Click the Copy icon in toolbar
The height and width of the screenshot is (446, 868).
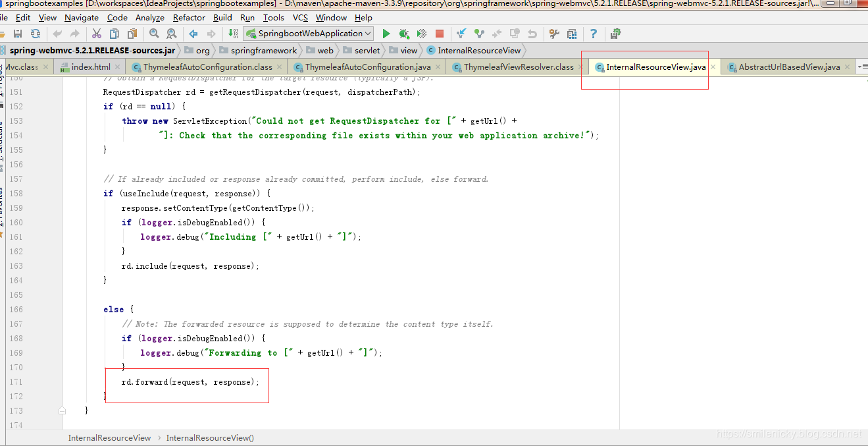(115, 34)
